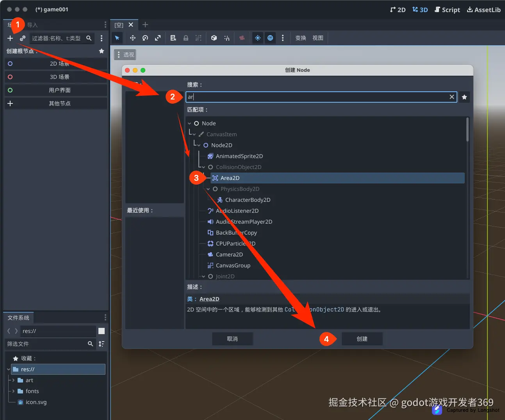This screenshot has height=420, width=505.
Task: Select the rotate mode tool
Action: [x=145, y=38]
